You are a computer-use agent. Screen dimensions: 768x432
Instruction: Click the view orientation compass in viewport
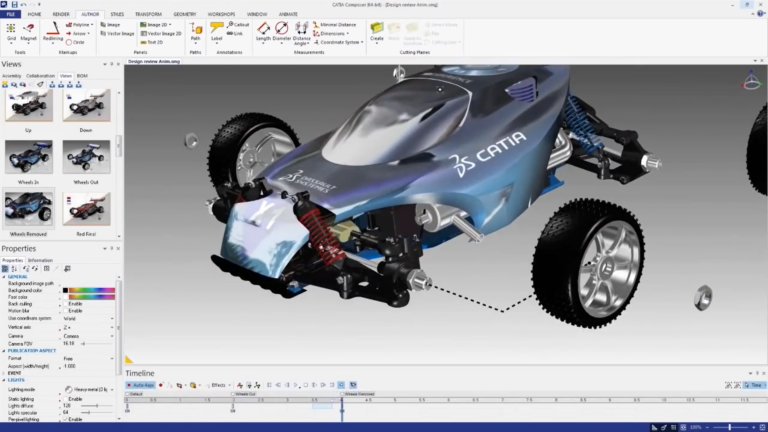pos(752,81)
